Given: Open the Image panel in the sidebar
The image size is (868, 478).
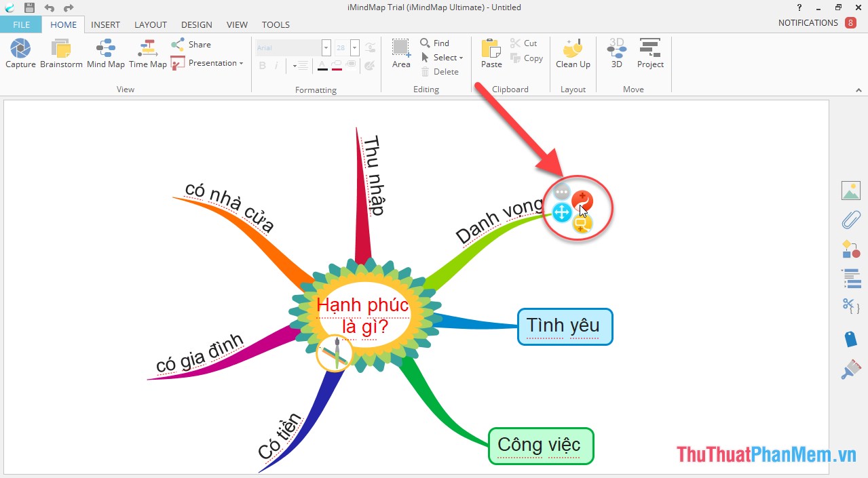Looking at the screenshot, I should [850, 191].
